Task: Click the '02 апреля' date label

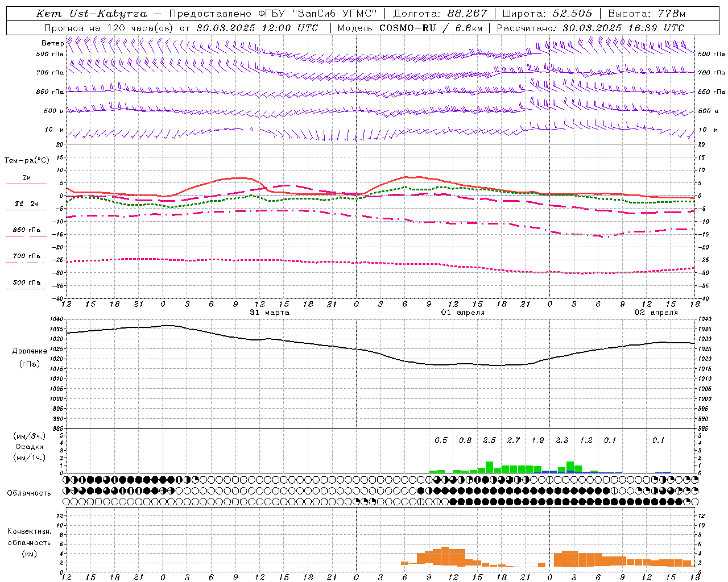Action: pyautogui.click(x=656, y=313)
